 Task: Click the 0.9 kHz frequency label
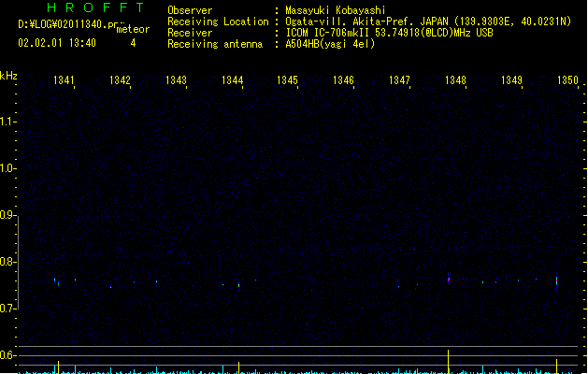[x=7, y=214]
